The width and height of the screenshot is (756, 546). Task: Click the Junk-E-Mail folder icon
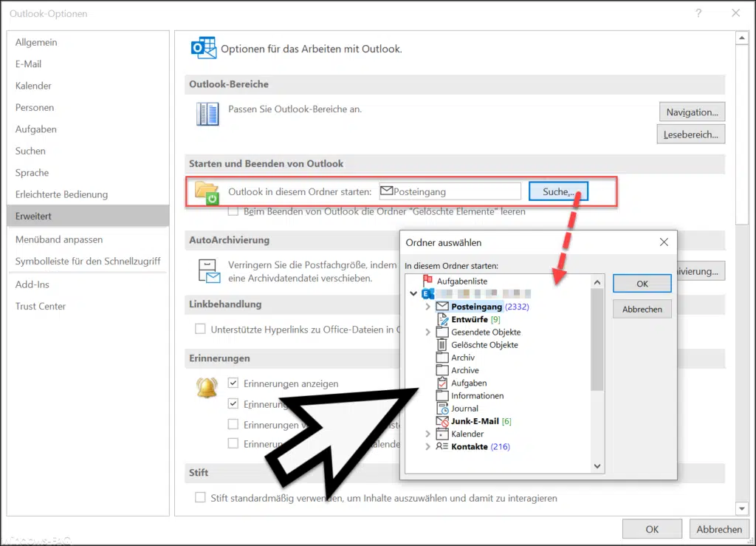[441, 421]
